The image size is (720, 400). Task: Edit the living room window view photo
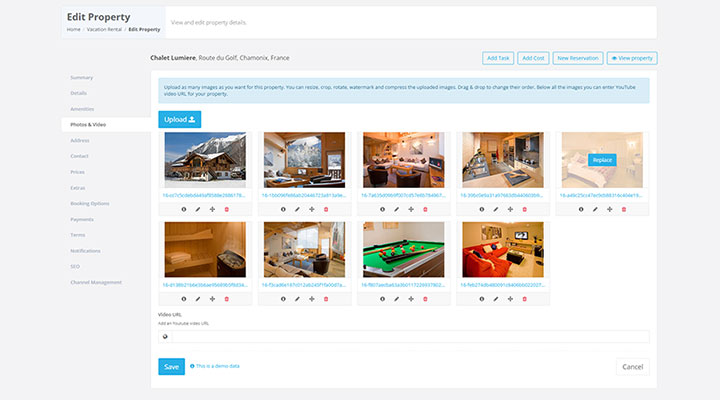(297, 209)
